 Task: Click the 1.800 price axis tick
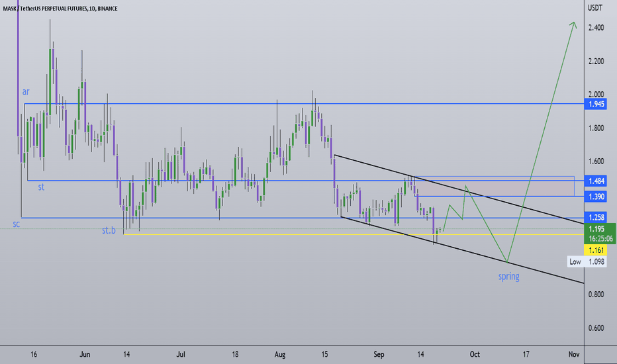596,128
